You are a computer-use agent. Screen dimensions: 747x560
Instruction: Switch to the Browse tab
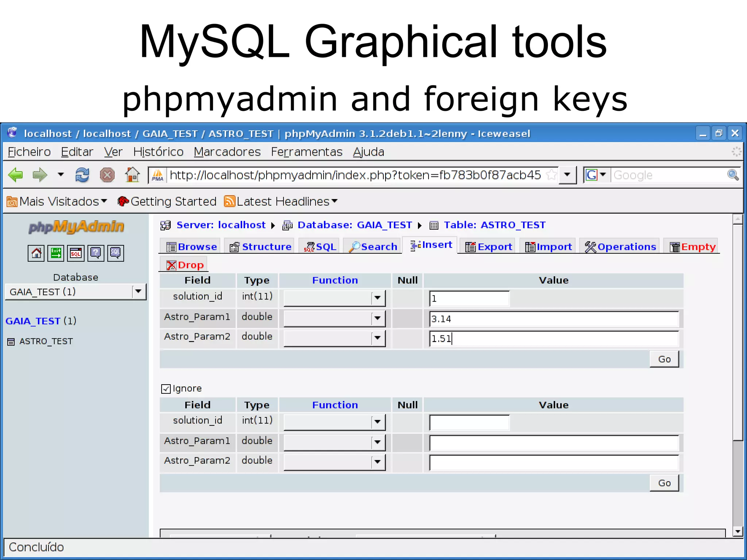191,247
